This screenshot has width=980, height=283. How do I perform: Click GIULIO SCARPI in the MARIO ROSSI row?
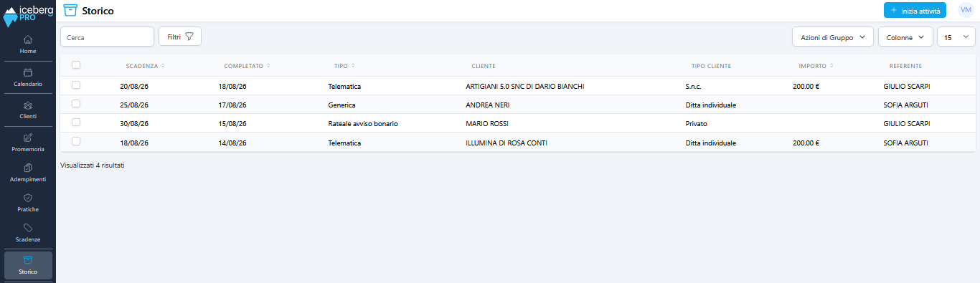[906, 123]
